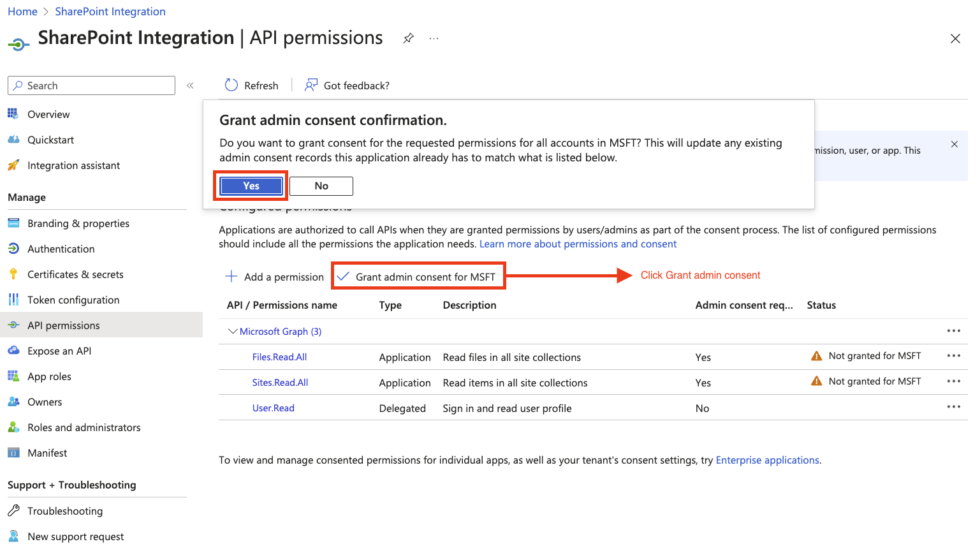Click warning icon on Sites.Read.All status
Image resolution: width=980 pixels, height=551 pixels.
coord(816,381)
